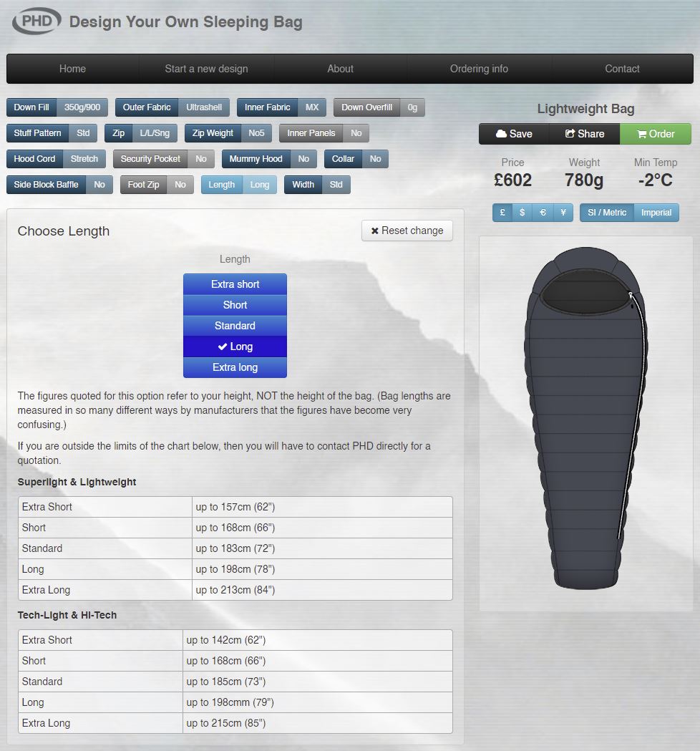
Task: Click 'up to 198cmm (79")' cell
Action: [x=318, y=702]
